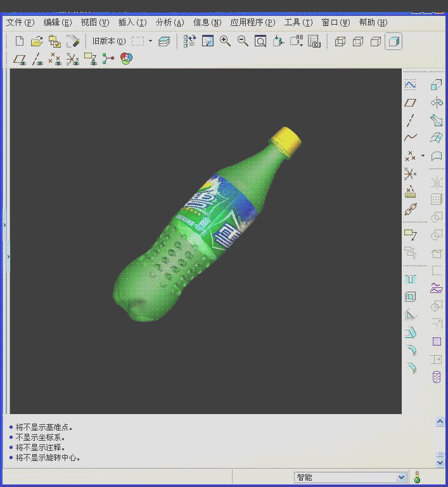
Task: Open 窗口(W) menu
Action: pyautogui.click(x=336, y=23)
